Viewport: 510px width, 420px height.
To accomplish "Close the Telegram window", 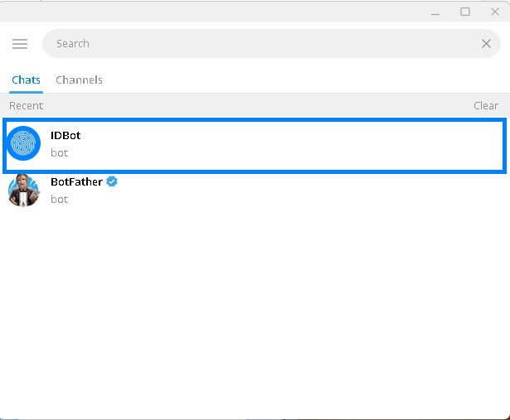I will [495, 12].
